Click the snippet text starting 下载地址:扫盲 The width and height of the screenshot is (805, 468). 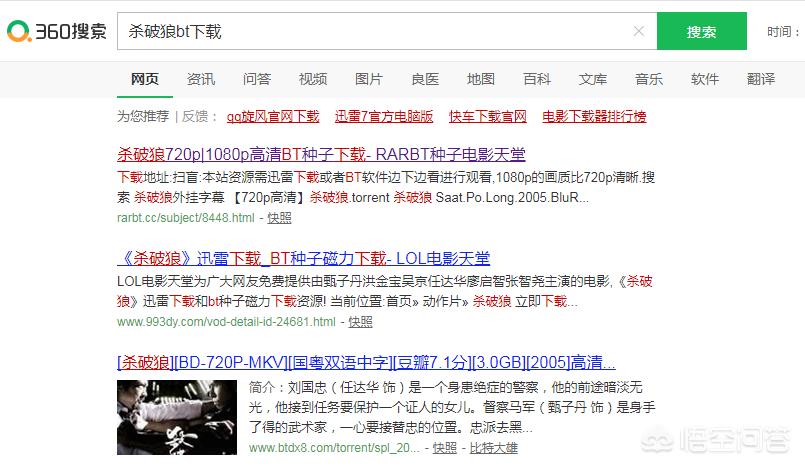tap(386, 187)
